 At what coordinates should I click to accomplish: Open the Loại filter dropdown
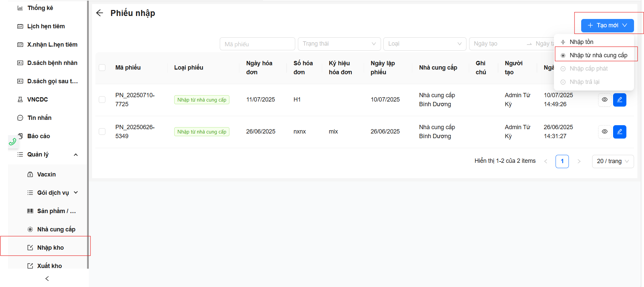point(424,44)
